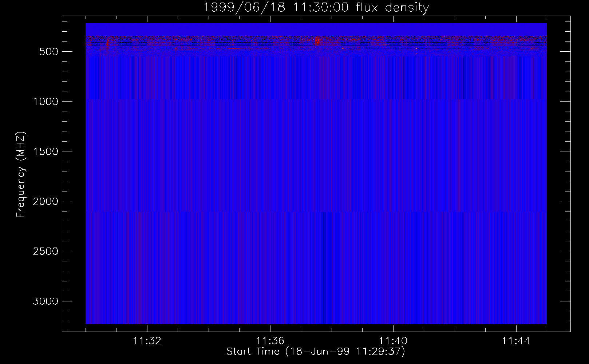Image resolution: width=589 pixels, height=364 pixels.
Task: Click the 3000 frequency tick label
Action: click(46, 301)
